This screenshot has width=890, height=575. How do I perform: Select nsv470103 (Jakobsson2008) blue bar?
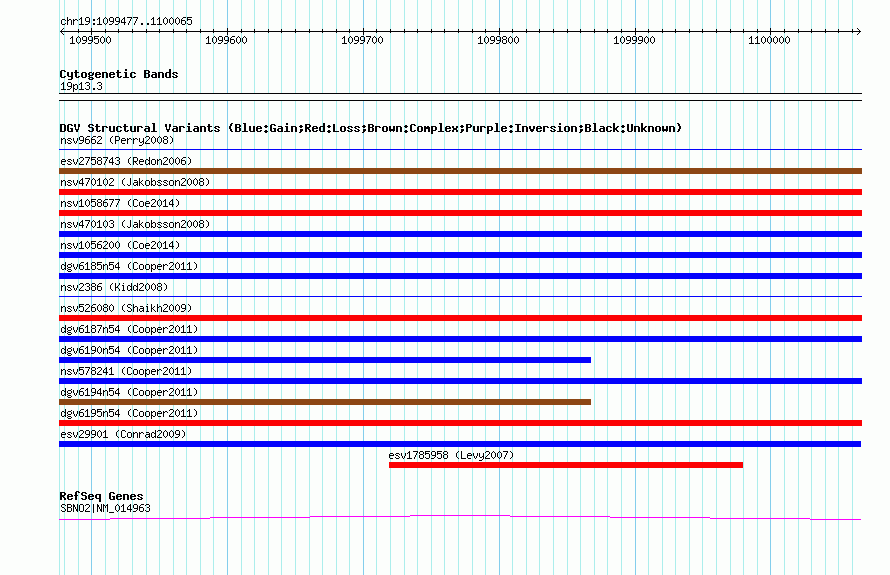coord(460,234)
